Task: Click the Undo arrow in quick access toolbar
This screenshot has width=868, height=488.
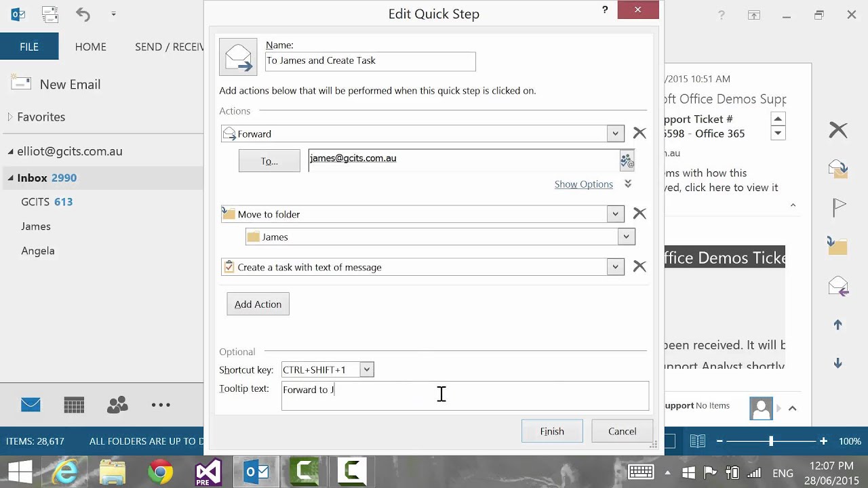Action: pyautogui.click(x=83, y=14)
